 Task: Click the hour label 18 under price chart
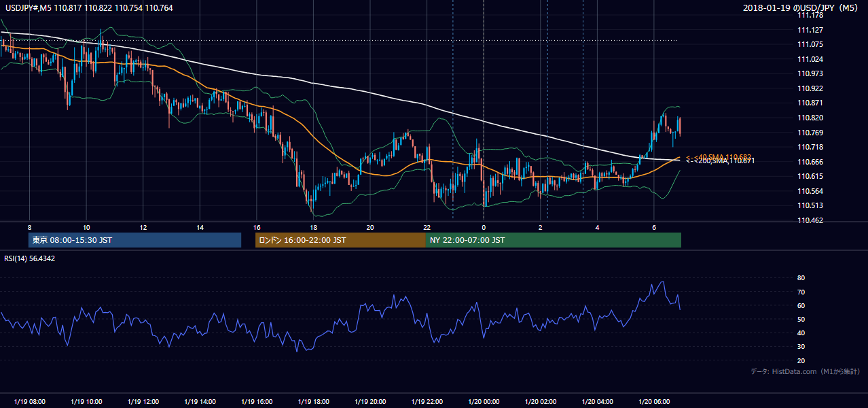tap(313, 227)
